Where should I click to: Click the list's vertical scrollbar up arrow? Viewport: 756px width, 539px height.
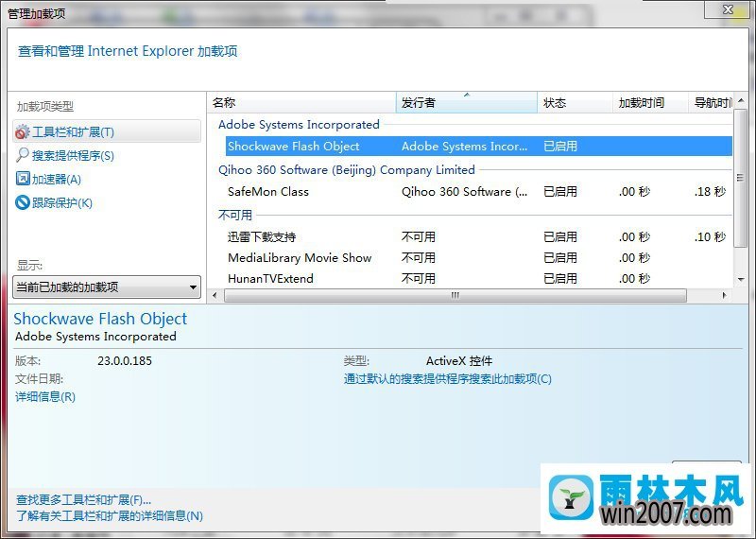pos(741,101)
